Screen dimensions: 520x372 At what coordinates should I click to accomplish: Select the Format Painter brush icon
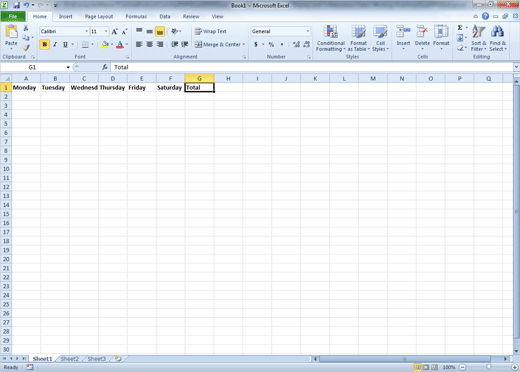[26, 48]
